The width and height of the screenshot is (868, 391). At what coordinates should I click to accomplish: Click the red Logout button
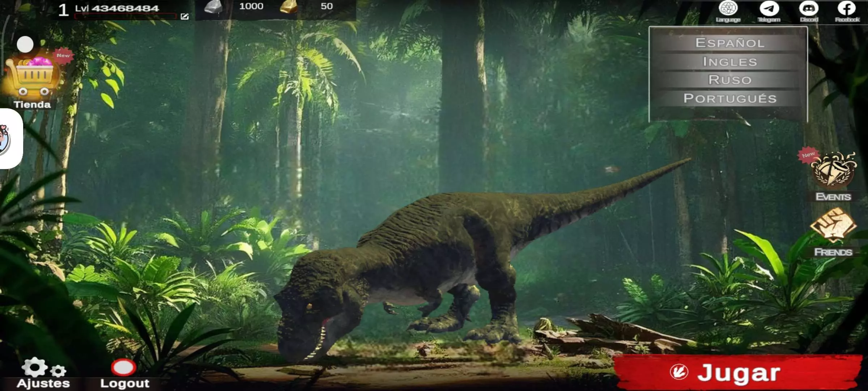[124, 367]
